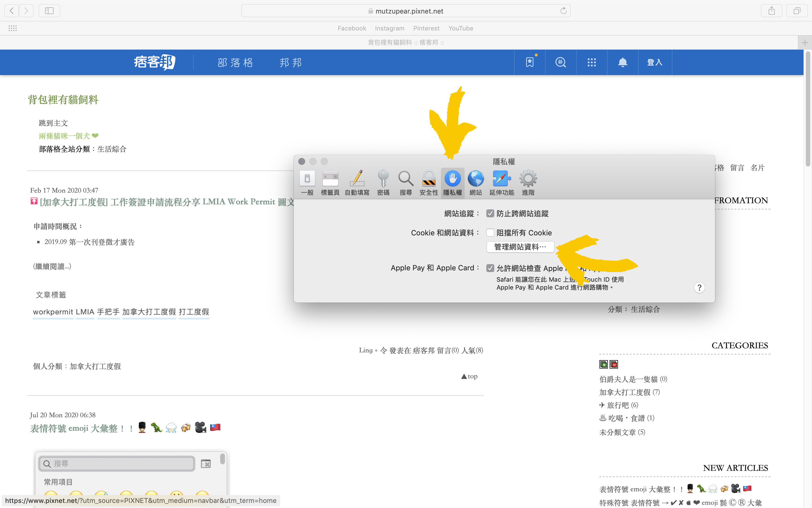Click 管理網站資料 button
Image resolution: width=812 pixels, height=508 pixels.
point(520,247)
